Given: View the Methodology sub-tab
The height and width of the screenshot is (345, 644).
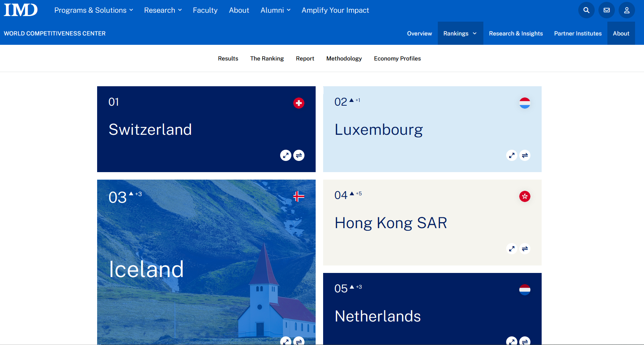Looking at the screenshot, I should click(x=344, y=58).
